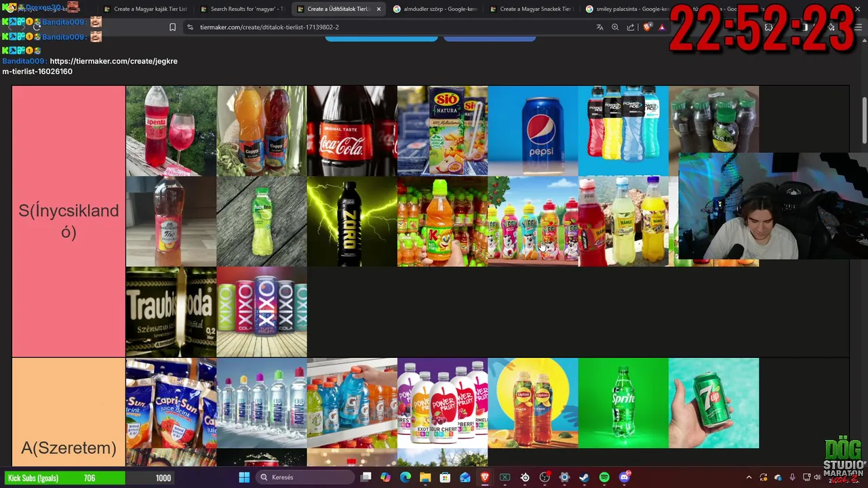This screenshot has width=868, height=488.
Task: Open the gear settings app in taskbar
Action: [564, 477]
